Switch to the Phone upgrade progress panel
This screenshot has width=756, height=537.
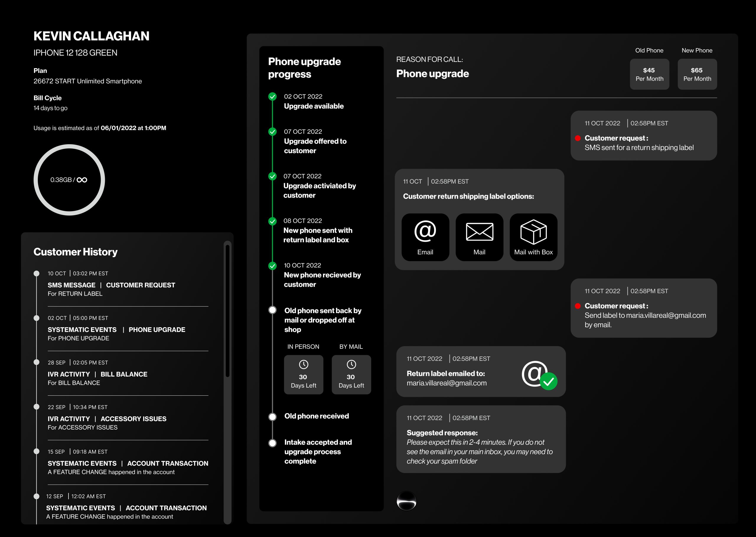coord(304,67)
